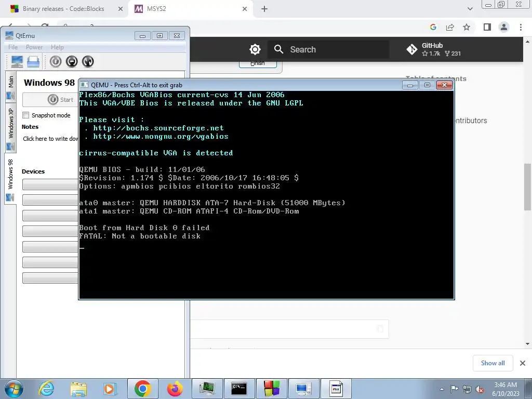532x399 pixels.
Task: Open Firefox from the taskbar
Action: [175, 389]
